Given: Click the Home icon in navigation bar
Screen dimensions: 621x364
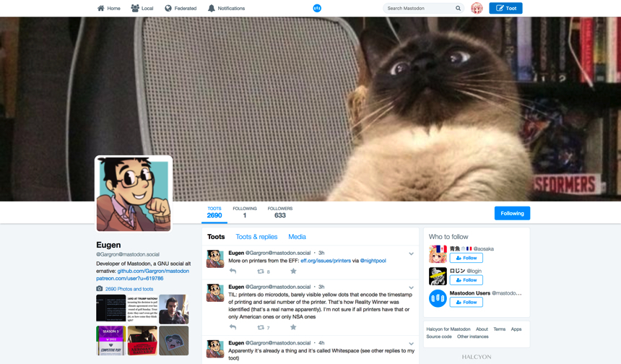Looking at the screenshot, I should coord(101,9).
